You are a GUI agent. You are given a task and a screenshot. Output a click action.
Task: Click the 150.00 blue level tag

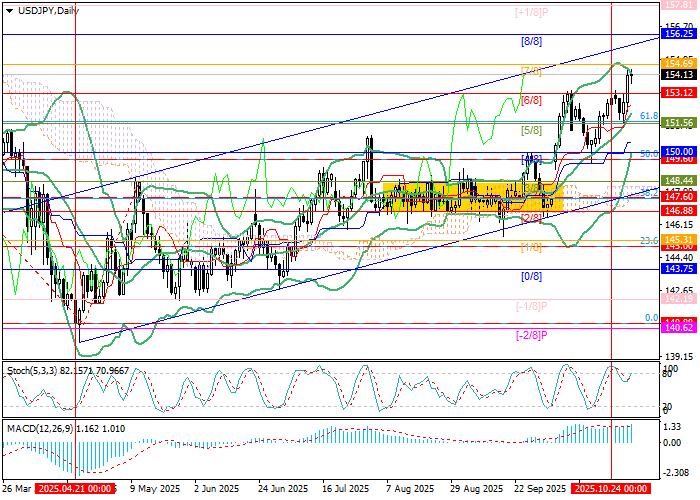point(679,151)
